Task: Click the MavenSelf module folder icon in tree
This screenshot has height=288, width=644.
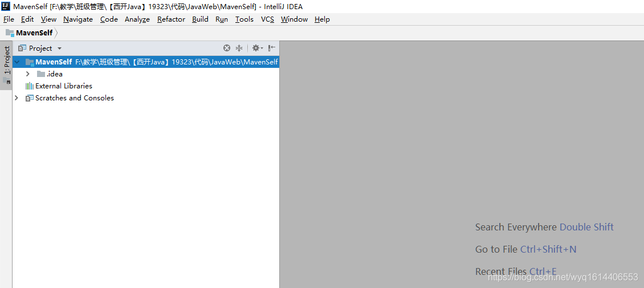Action: tap(30, 62)
